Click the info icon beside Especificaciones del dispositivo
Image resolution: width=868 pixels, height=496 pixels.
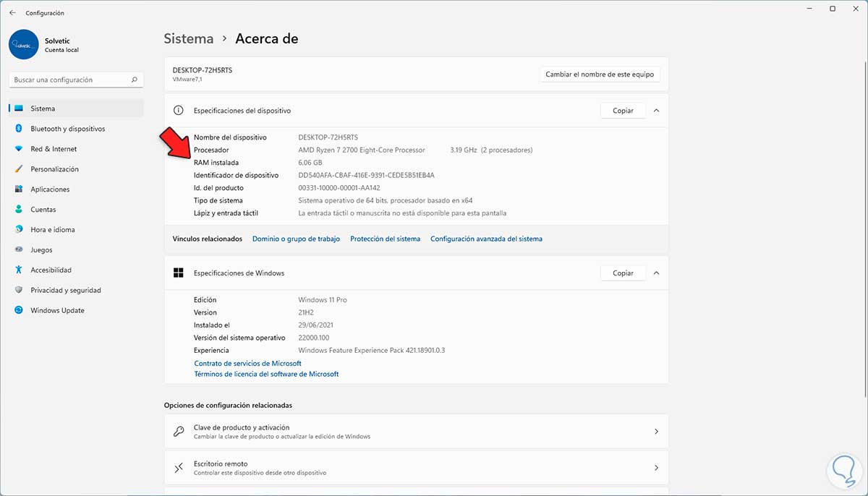178,111
